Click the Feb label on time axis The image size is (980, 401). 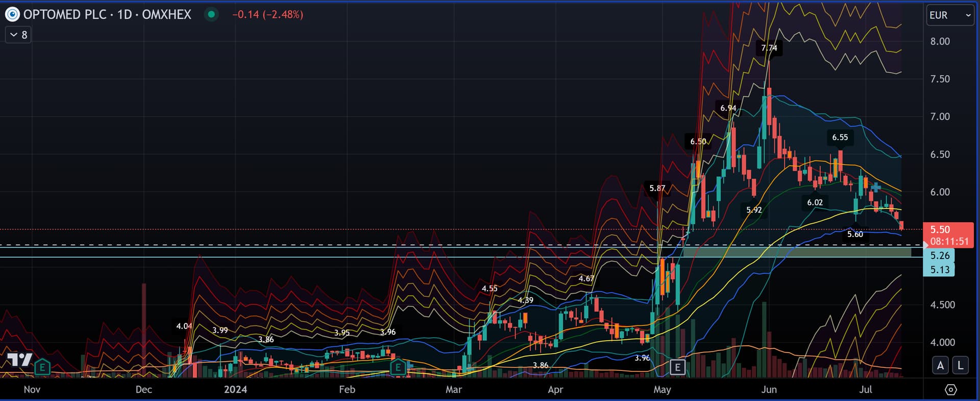347,389
